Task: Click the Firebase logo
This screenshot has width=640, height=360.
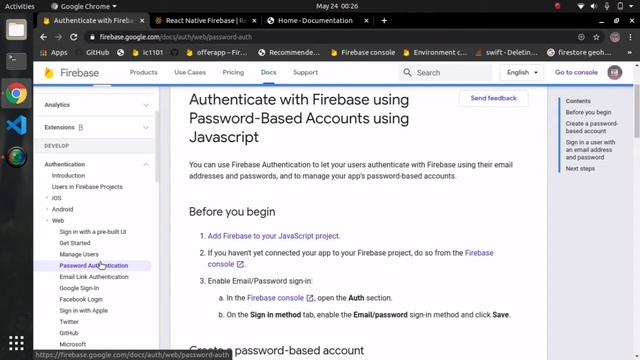Action: click(71, 73)
